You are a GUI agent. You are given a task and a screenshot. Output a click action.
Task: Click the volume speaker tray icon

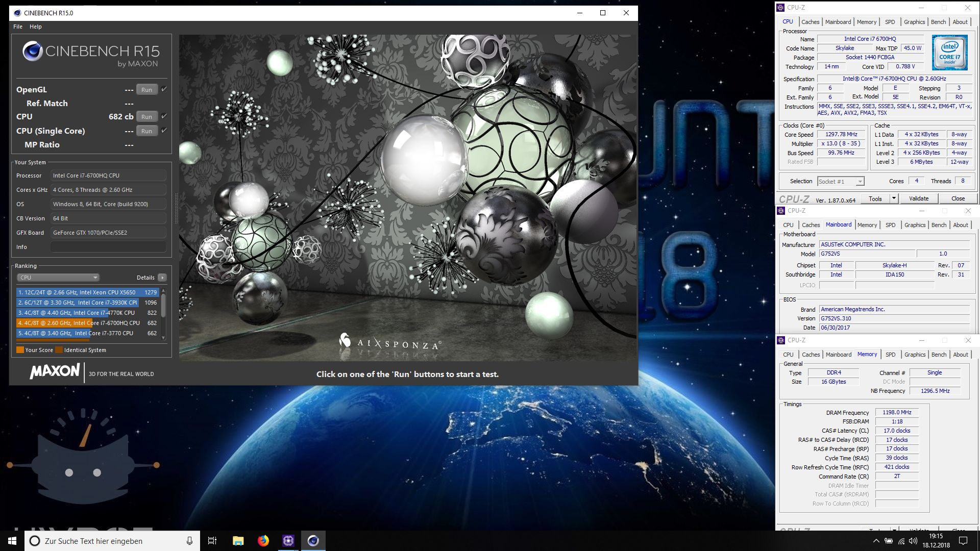click(913, 541)
